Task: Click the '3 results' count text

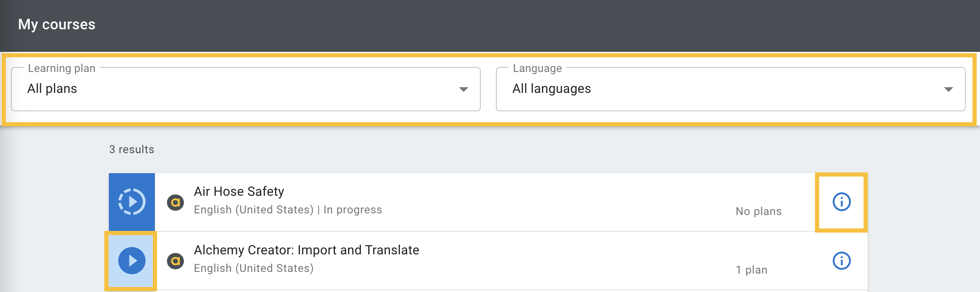Action: [x=132, y=149]
